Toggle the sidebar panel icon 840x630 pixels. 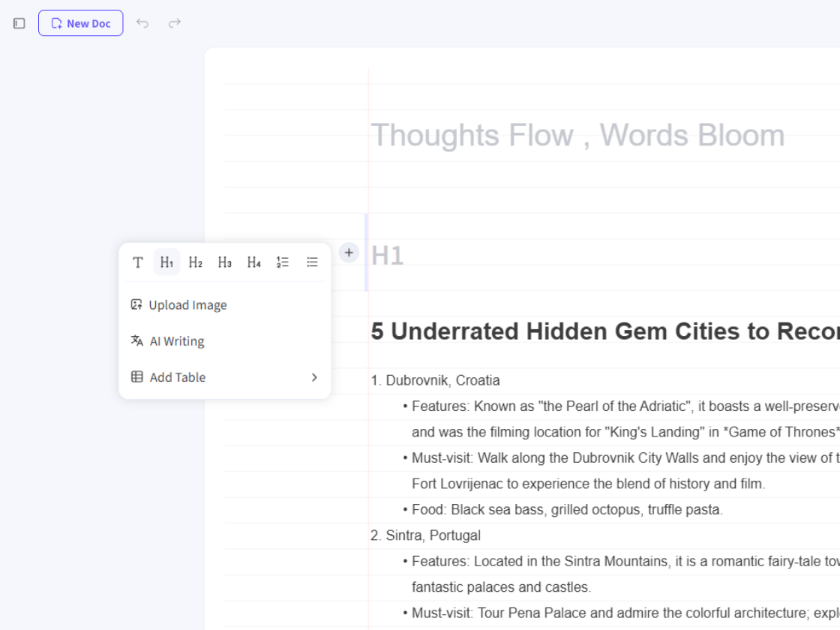coord(19,23)
